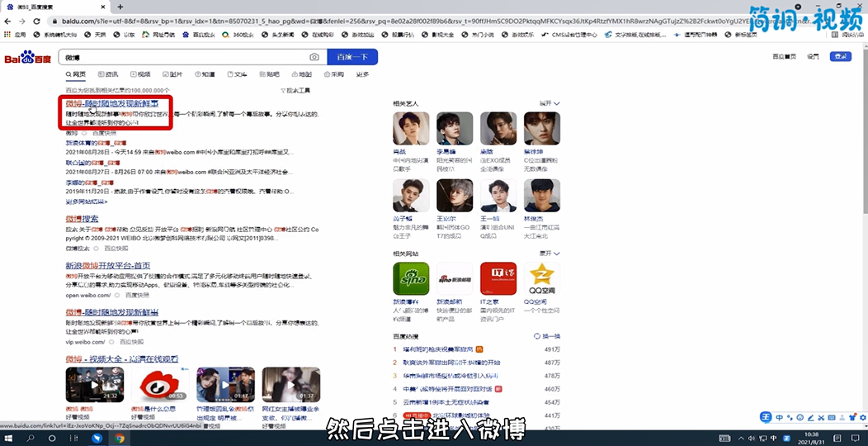Open the Sina Weibo site icon
868x446 pixels.
[411, 278]
